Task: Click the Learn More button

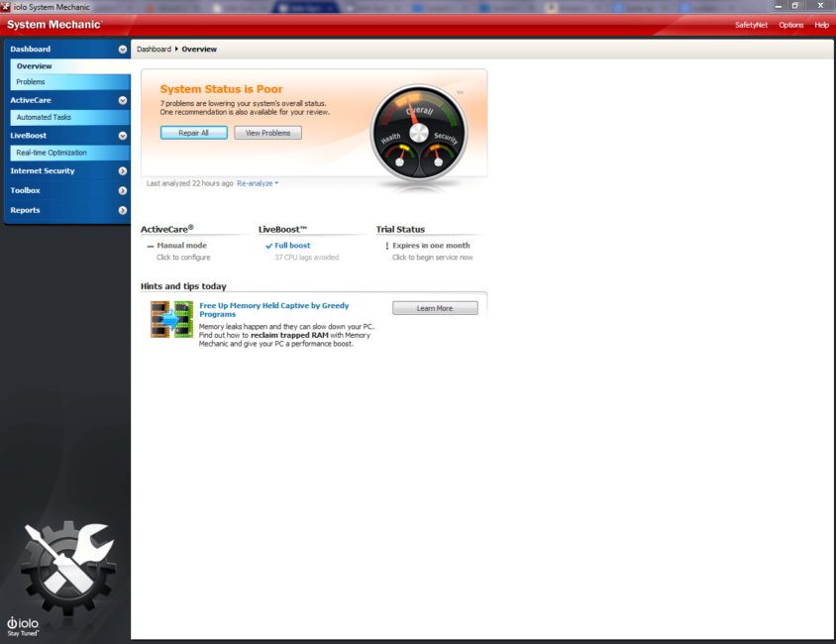Action: [x=435, y=308]
